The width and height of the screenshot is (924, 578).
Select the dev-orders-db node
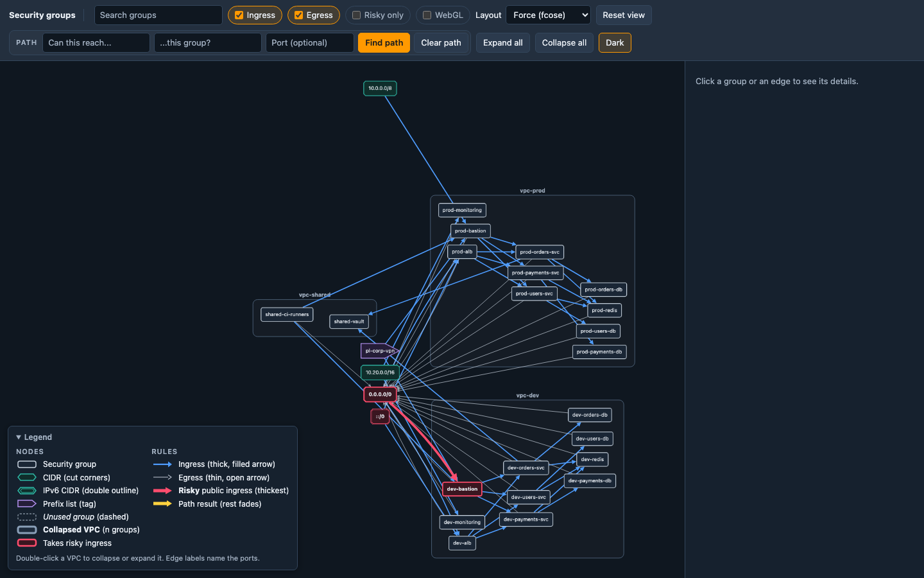point(590,415)
